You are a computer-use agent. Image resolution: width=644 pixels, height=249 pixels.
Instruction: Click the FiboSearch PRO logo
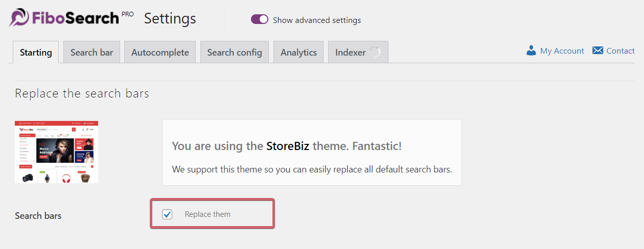coord(71,18)
